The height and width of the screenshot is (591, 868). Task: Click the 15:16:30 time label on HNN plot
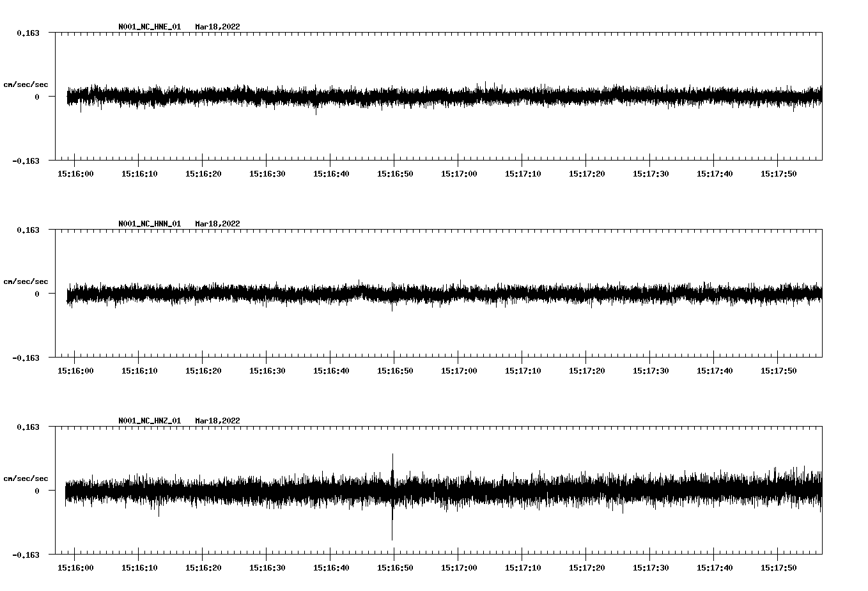267,371
